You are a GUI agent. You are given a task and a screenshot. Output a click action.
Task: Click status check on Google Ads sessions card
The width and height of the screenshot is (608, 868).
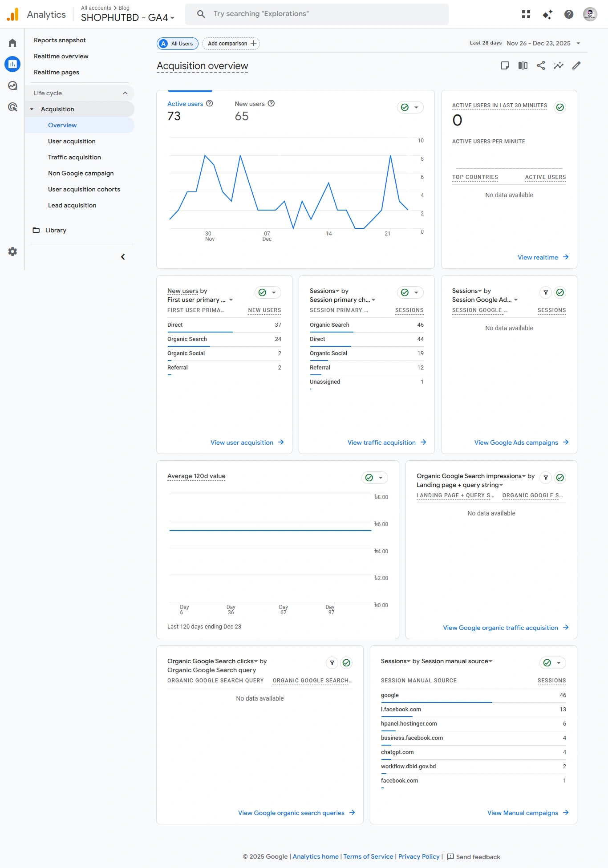pos(560,292)
